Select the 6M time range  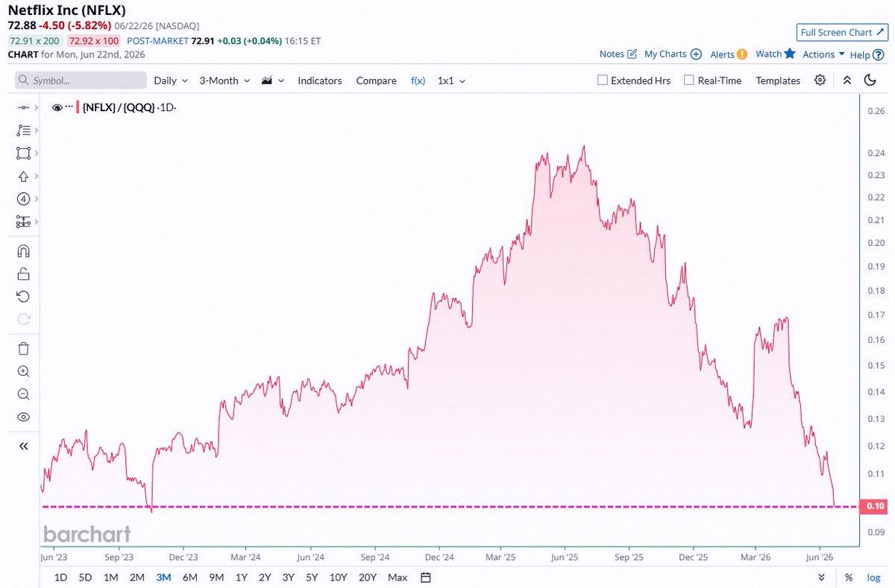(190, 577)
